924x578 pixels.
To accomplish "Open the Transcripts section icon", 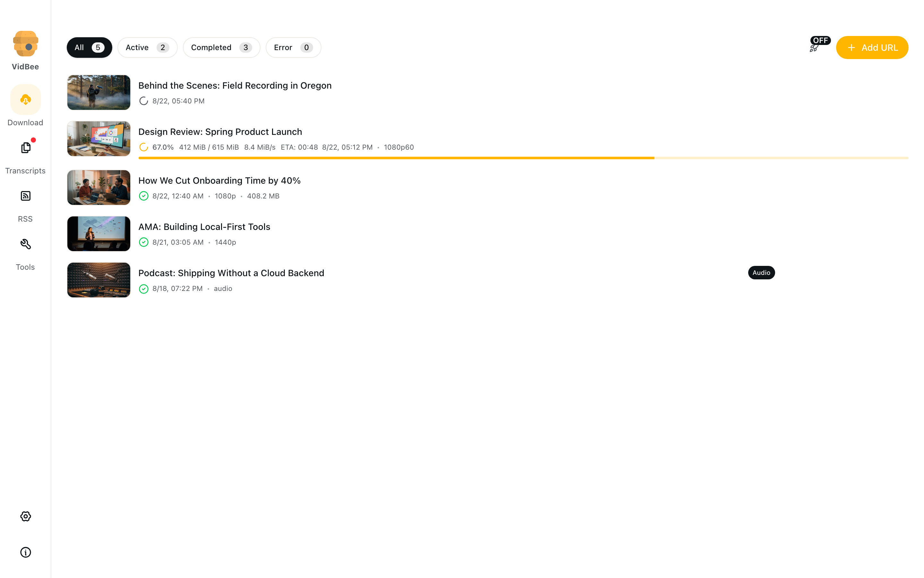I will 26,148.
